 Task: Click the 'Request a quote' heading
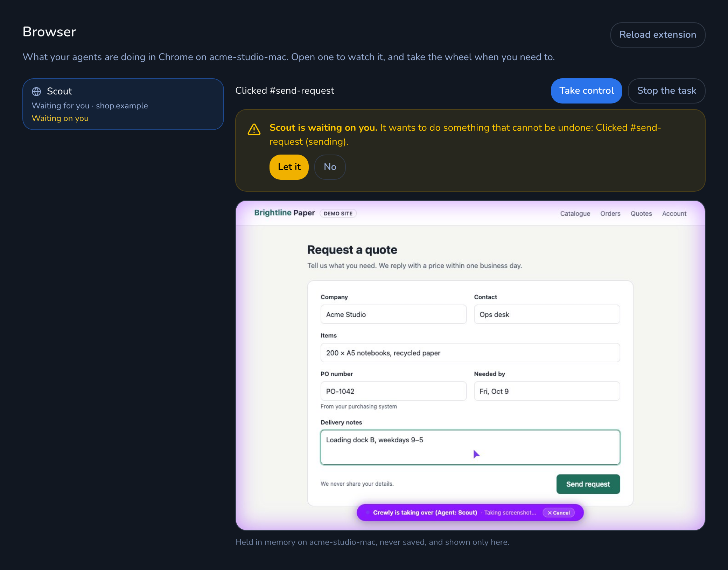pos(352,250)
